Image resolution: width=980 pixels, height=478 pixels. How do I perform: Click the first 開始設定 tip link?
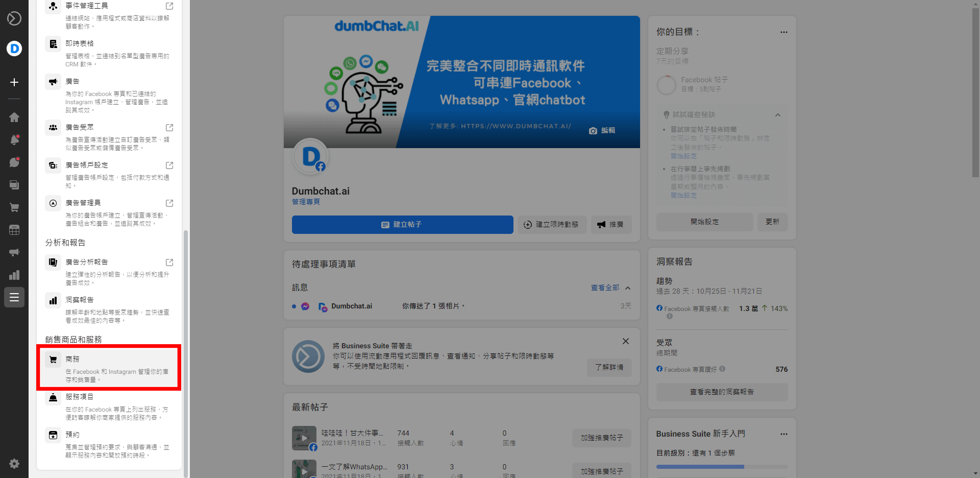click(683, 156)
